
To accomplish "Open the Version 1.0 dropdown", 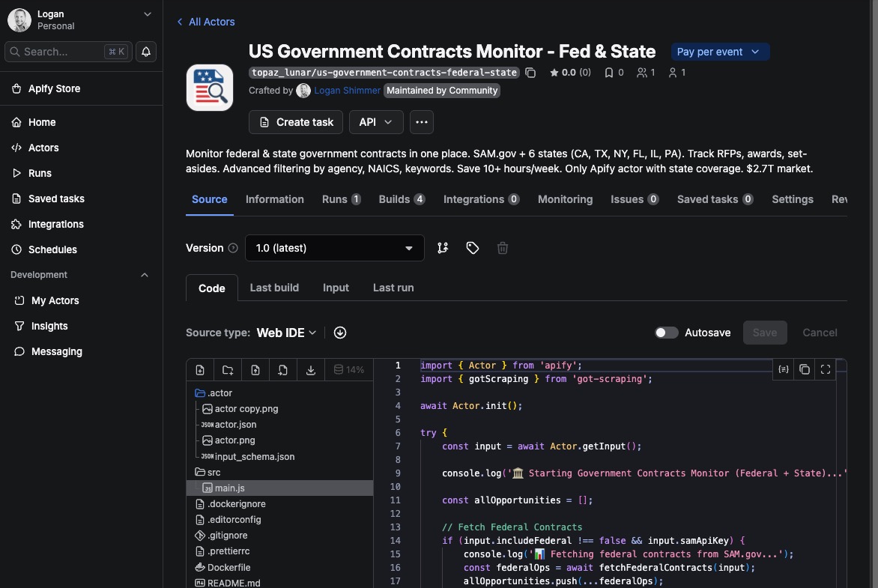I will coord(334,247).
